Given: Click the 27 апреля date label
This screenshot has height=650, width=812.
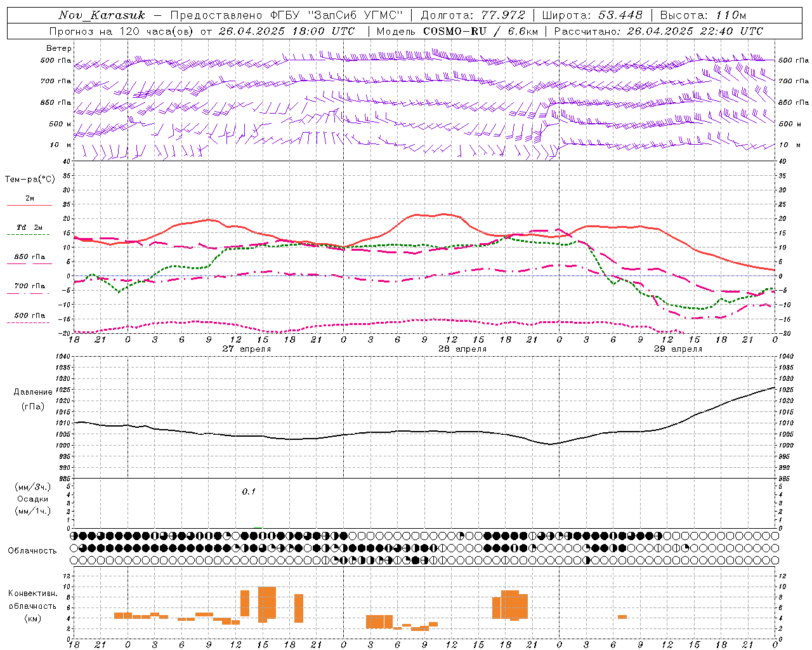Looking at the screenshot, I should coord(246,349).
